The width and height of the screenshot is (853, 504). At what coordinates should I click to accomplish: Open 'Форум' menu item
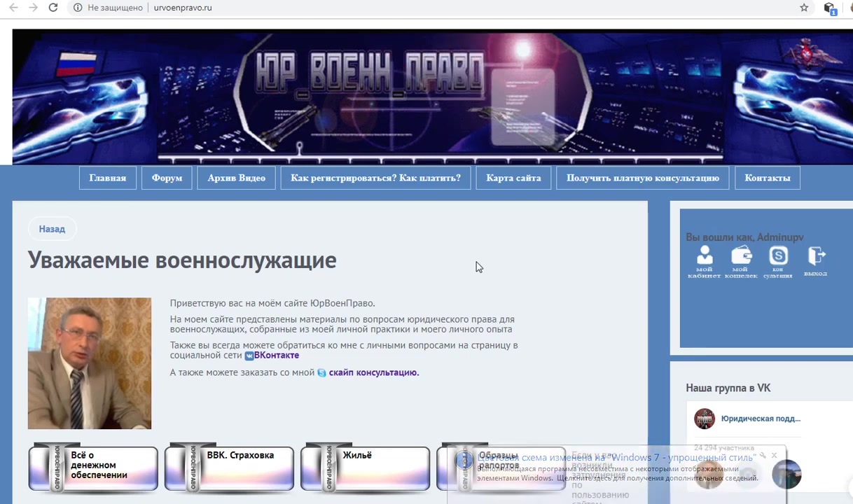(167, 178)
